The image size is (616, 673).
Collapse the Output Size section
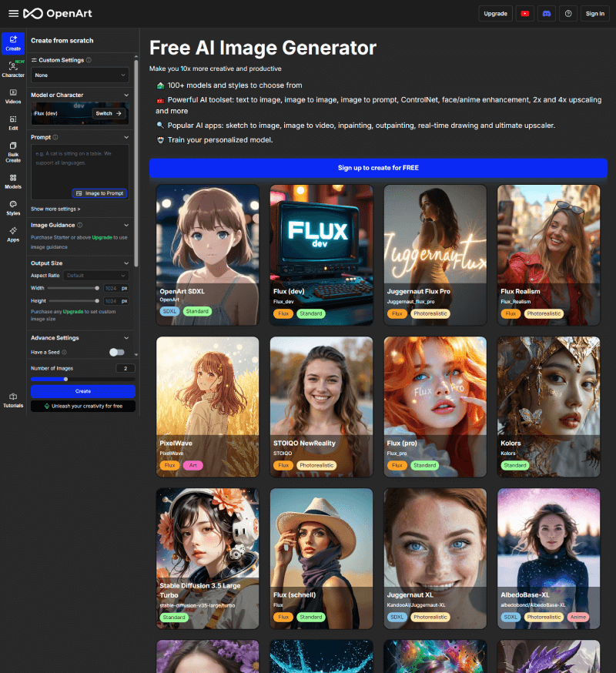pyautogui.click(x=126, y=263)
